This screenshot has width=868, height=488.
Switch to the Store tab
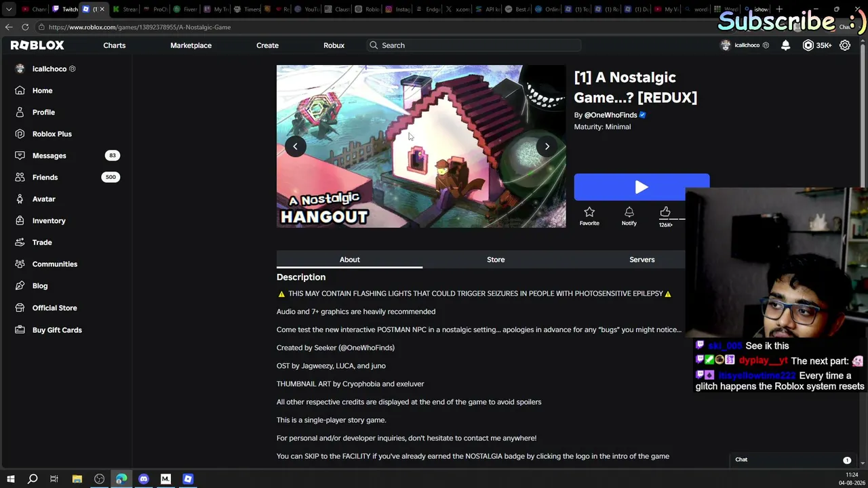[496, 260]
